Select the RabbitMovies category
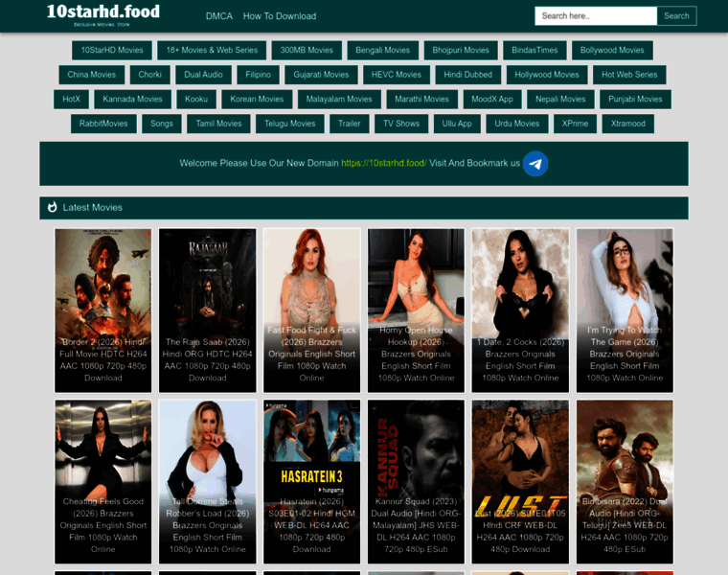This screenshot has height=575, width=728. click(x=103, y=124)
